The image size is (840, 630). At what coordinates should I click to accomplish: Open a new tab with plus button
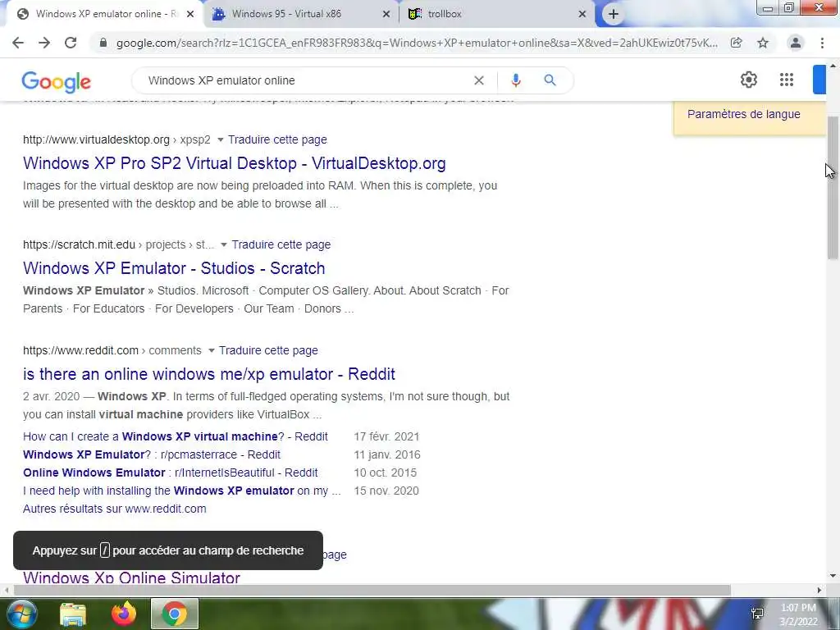pos(614,14)
